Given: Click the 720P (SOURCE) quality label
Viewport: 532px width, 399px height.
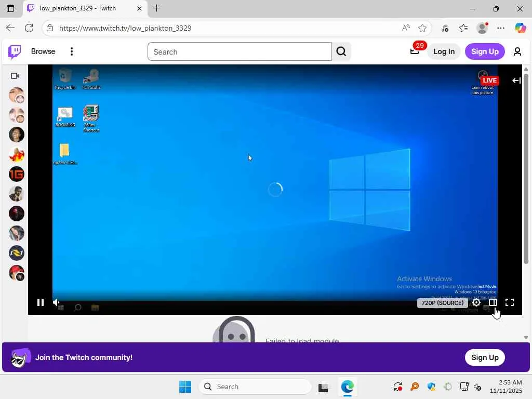Looking at the screenshot, I should tap(443, 303).
